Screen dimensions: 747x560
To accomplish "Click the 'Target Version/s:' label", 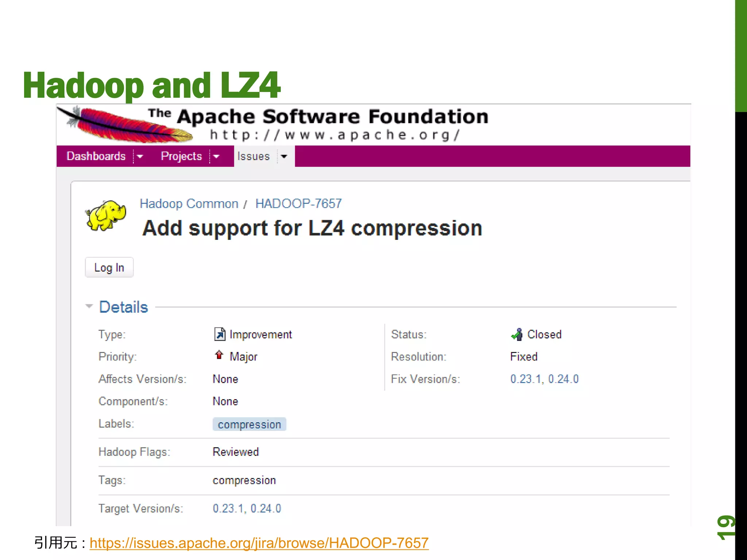I will (x=141, y=509).
